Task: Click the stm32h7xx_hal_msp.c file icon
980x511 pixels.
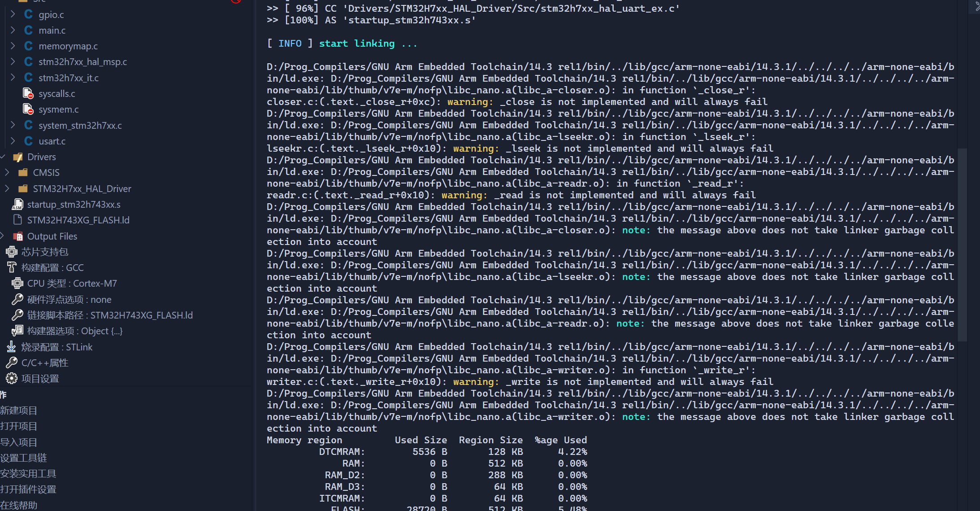Action: pyautogui.click(x=28, y=61)
